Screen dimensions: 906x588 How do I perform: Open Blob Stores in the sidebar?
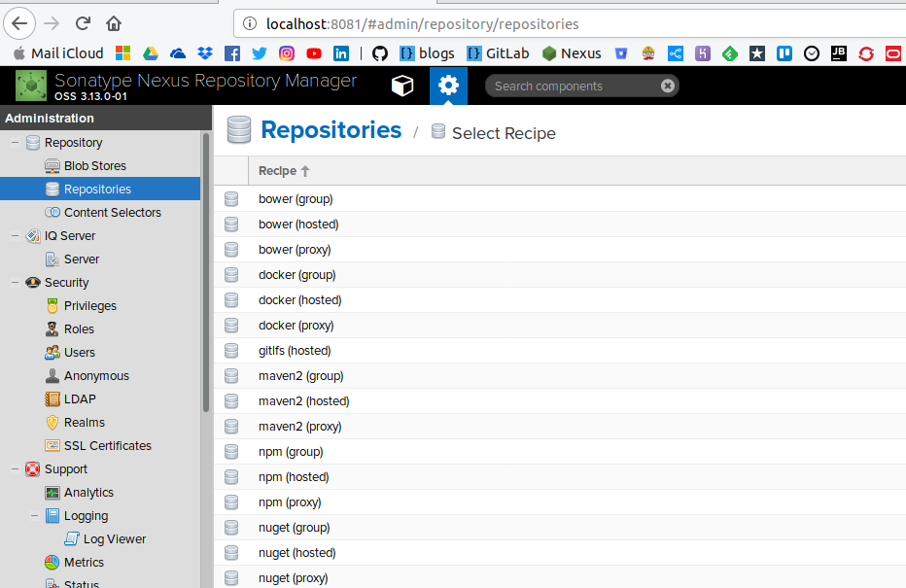pos(100,166)
